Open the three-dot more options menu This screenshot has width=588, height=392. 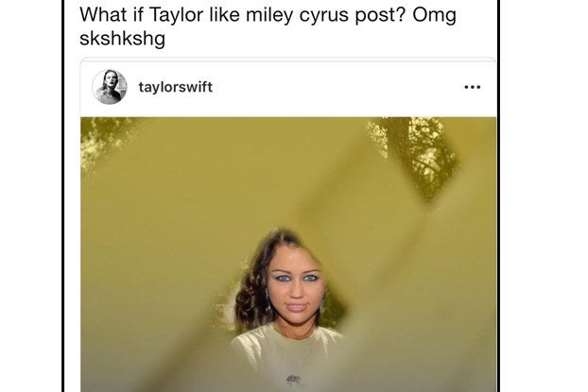472,87
